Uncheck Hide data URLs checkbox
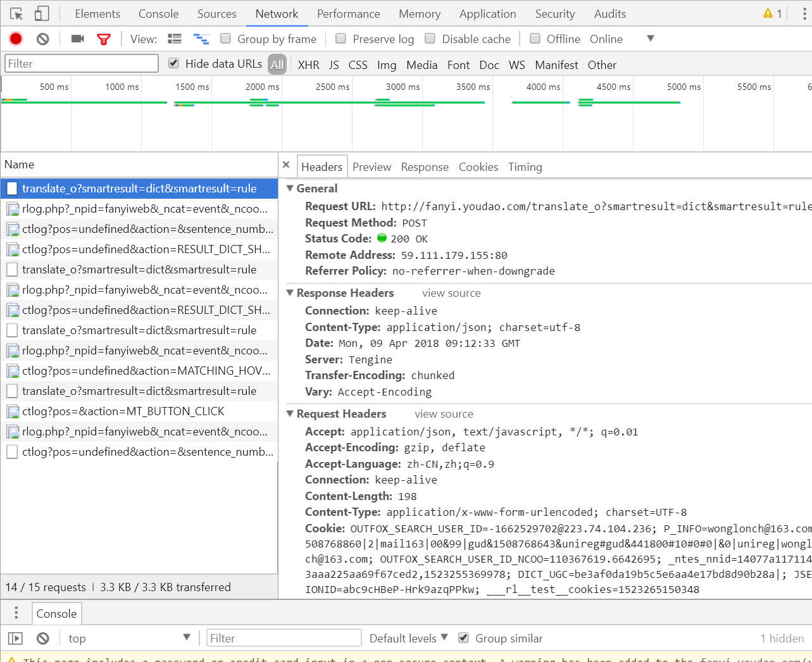The height and width of the screenshot is (662, 812). point(173,63)
